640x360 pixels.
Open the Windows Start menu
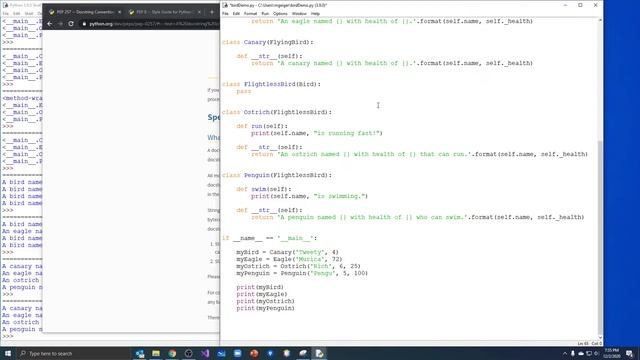point(8,353)
